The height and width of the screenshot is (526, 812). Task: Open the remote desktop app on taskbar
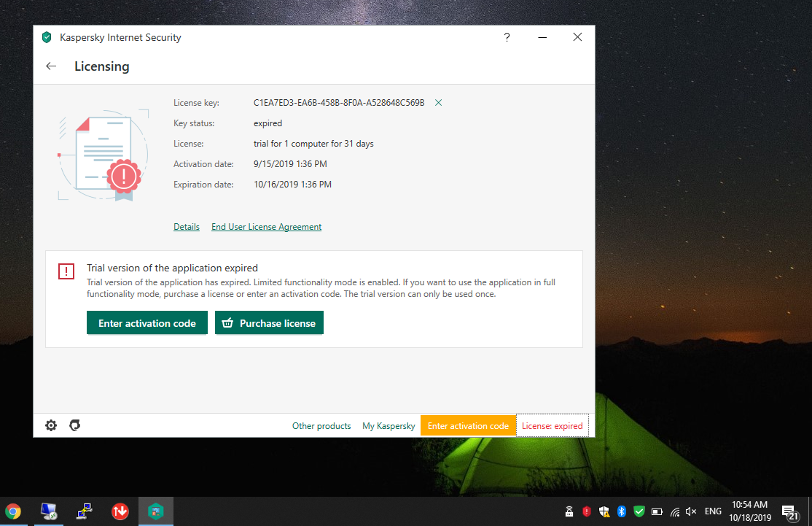49,511
